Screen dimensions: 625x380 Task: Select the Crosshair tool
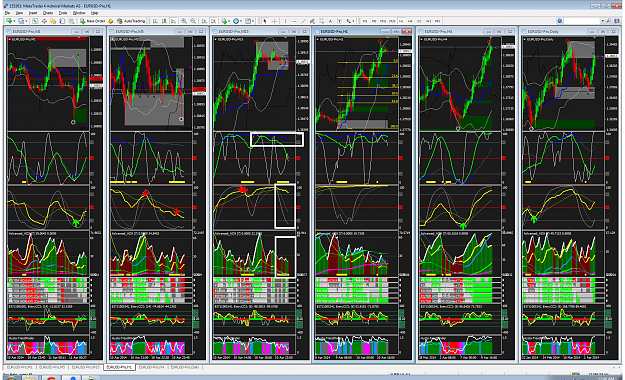pos(274,21)
